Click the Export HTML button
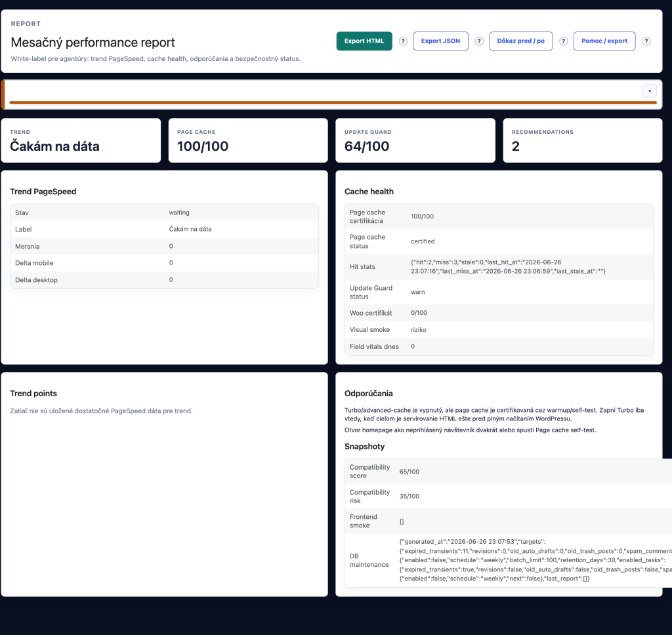Image resolution: width=672 pixels, height=635 pixels. tap(364, 41)
